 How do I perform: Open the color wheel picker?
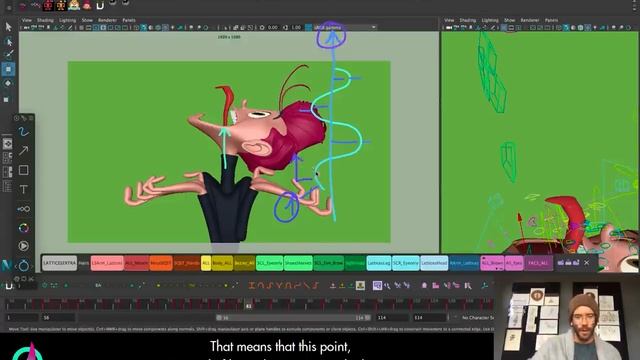[23, 228]
